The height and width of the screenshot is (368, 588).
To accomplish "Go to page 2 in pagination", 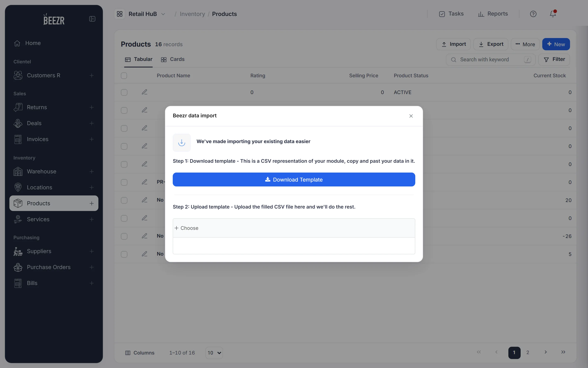I will (x=528, y=352).
